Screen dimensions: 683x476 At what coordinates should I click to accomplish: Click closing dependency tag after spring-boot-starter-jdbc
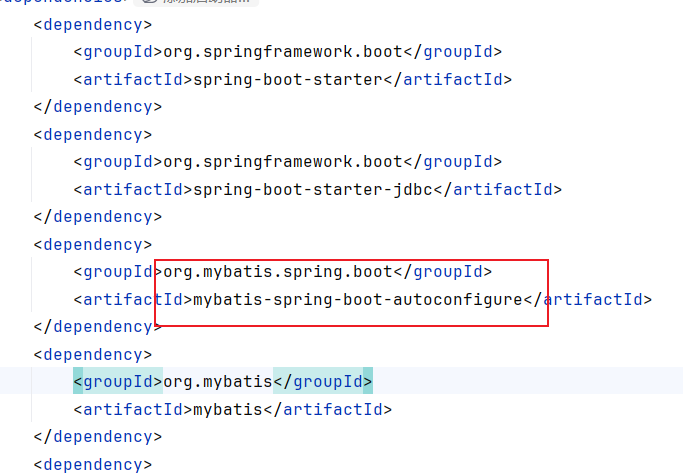(98, 216)
